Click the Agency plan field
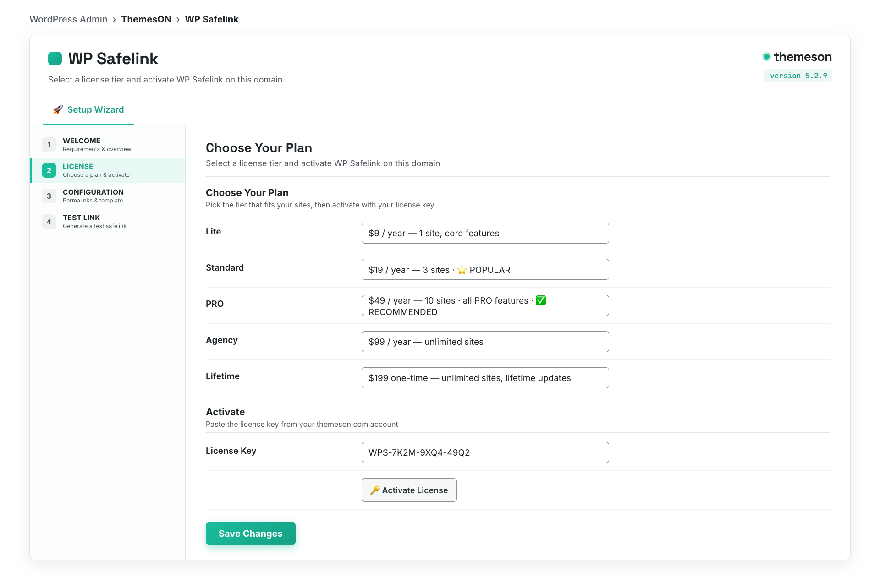This screenshot has width=880, height=588. click(485, 342)
